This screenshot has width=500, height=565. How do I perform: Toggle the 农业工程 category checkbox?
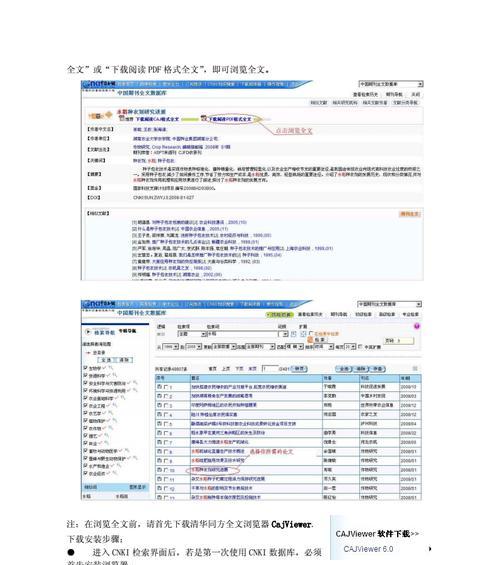point(86,405)
